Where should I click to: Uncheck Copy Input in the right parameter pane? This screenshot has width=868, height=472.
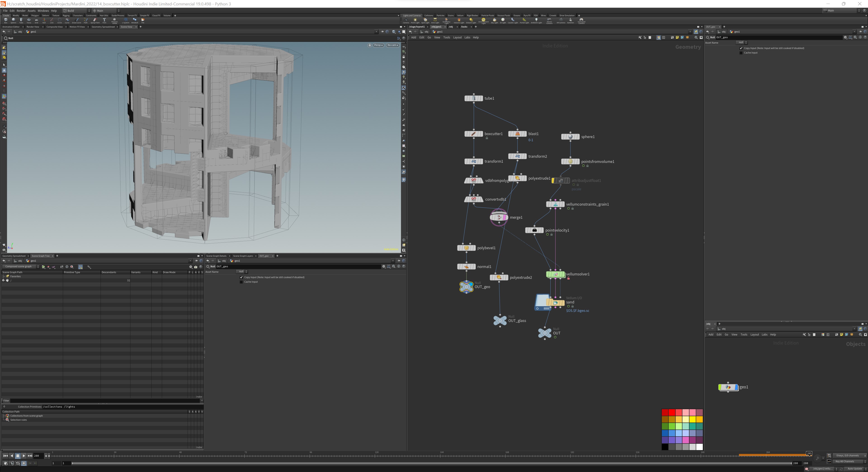tap(741, 48)
